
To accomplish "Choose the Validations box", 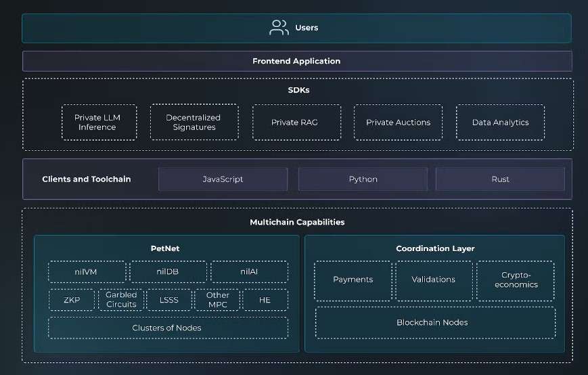I will coord(434,281).
